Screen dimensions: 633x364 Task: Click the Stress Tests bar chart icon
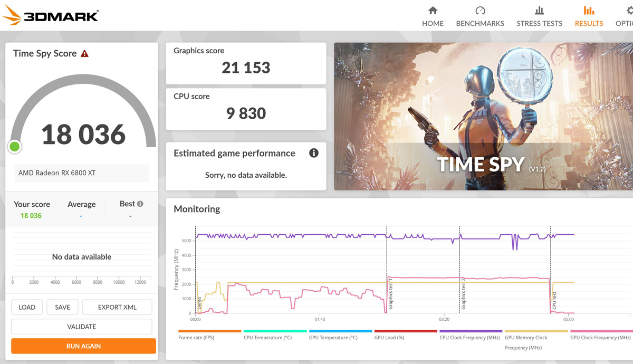[539, 11]
